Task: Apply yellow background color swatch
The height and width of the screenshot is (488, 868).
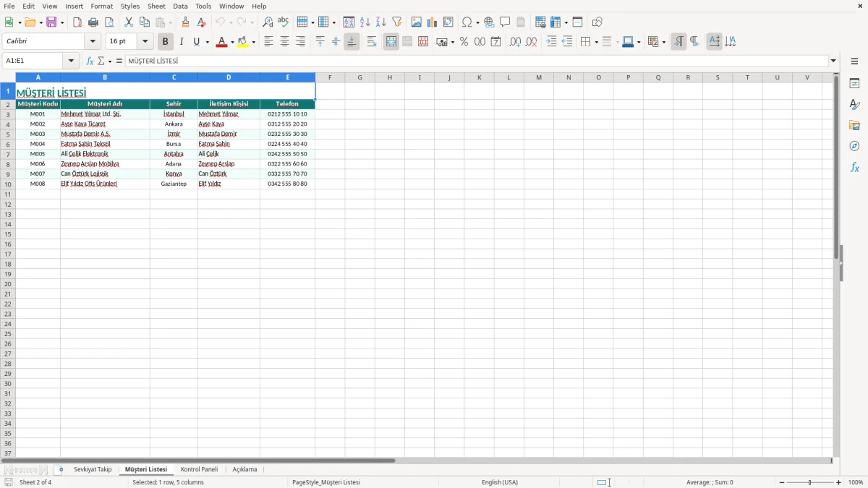Action: [242, 42]
